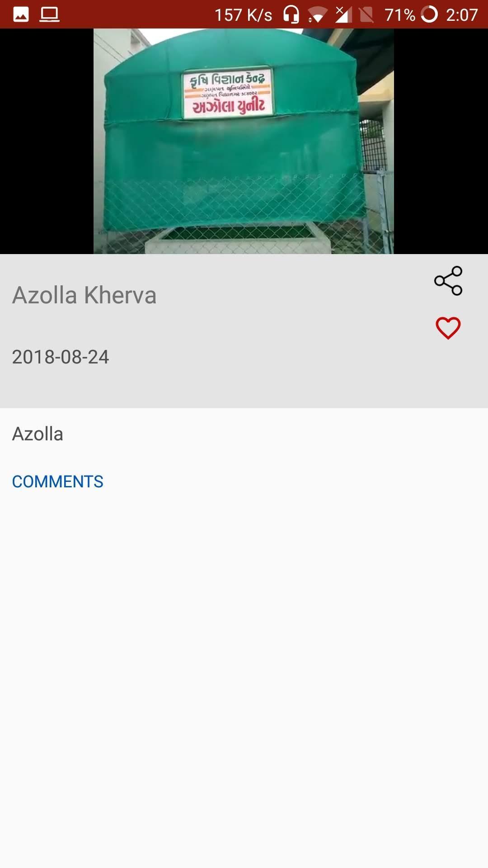The width and height of the screenshot is (488, 868).
Task: Play the Azolla unit video
Action: coord(244,141)
